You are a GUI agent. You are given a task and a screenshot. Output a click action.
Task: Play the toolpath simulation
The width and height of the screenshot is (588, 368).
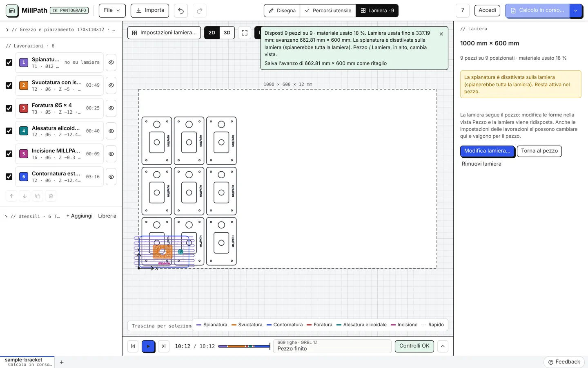[148, 346]
